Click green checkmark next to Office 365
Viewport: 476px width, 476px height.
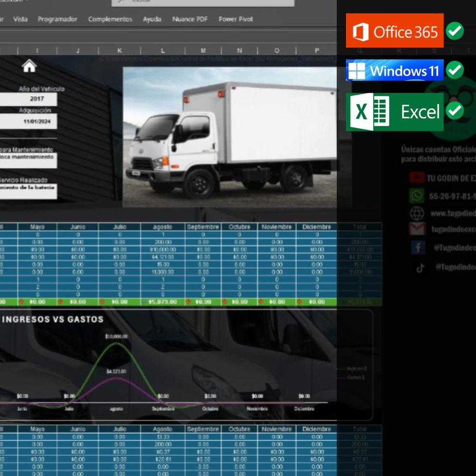tap(454, 31)
